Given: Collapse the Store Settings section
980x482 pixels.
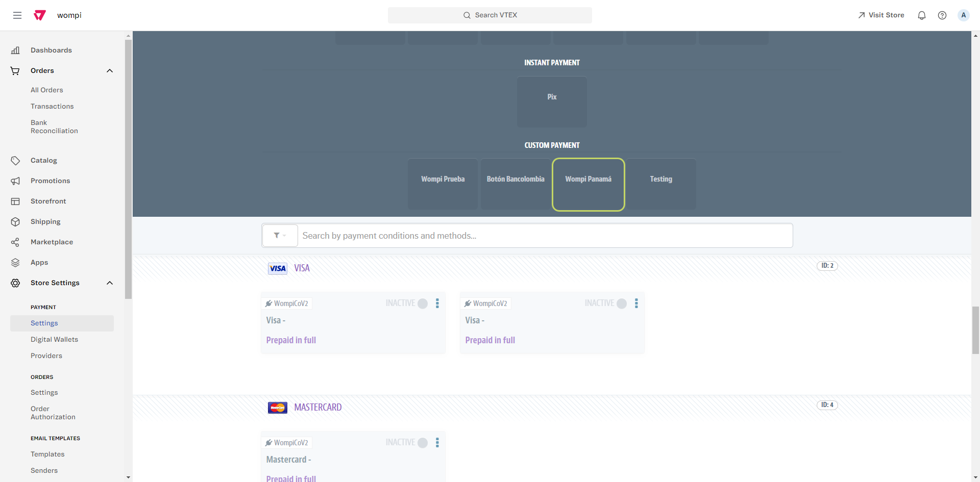Looking at the screenshot, I should (110, 283).
